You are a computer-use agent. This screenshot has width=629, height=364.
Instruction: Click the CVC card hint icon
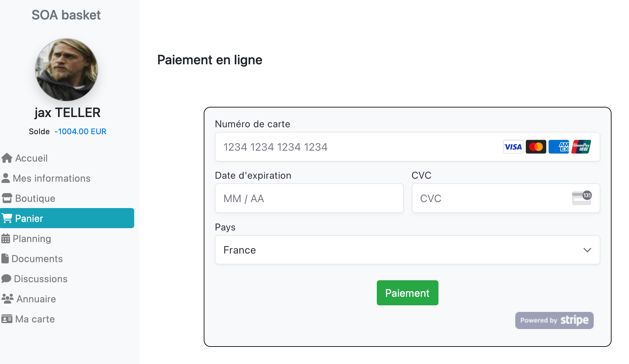(582, 198)
